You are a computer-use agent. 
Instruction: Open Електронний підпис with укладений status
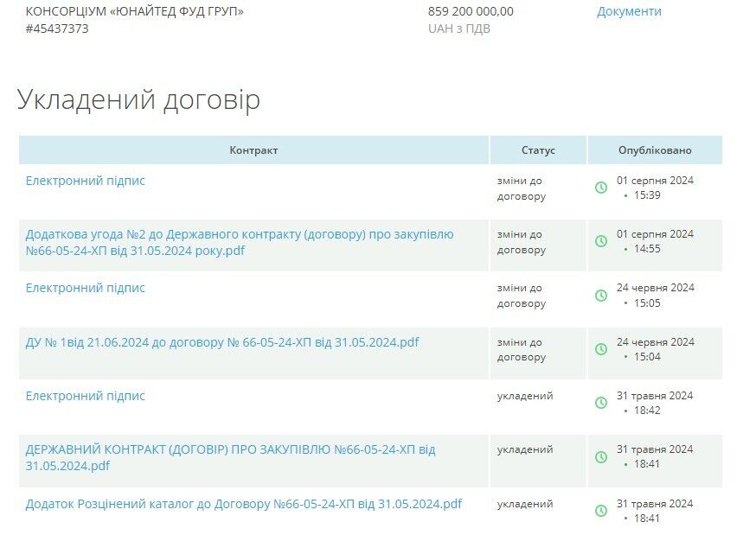tap(86, 396)
